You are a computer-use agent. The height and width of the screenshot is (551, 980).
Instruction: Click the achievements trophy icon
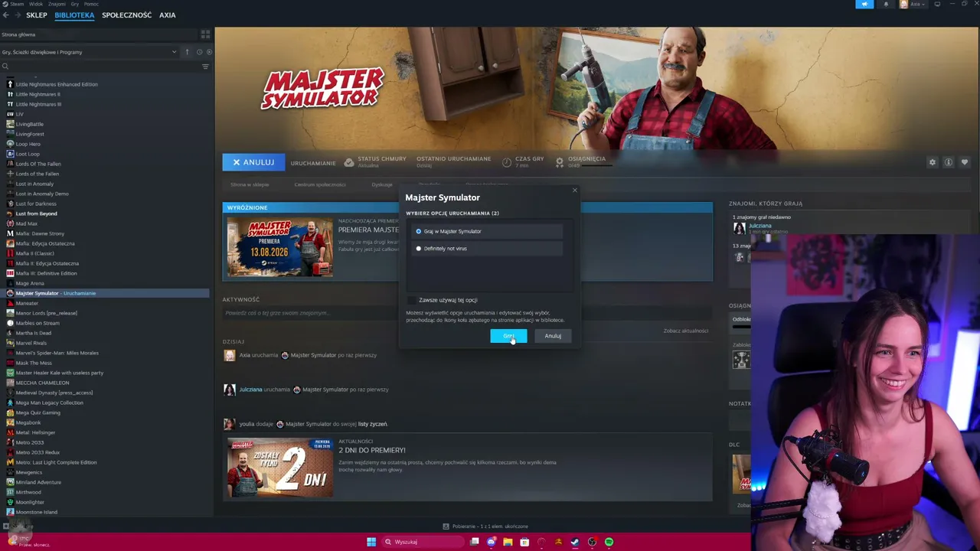tap(560, 162)
